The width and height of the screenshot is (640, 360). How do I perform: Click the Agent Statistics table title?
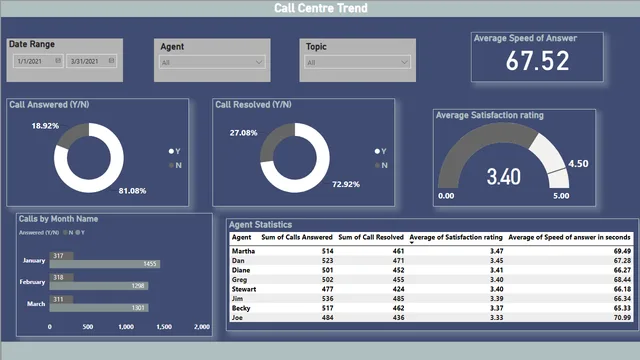(x=260, y=225)
